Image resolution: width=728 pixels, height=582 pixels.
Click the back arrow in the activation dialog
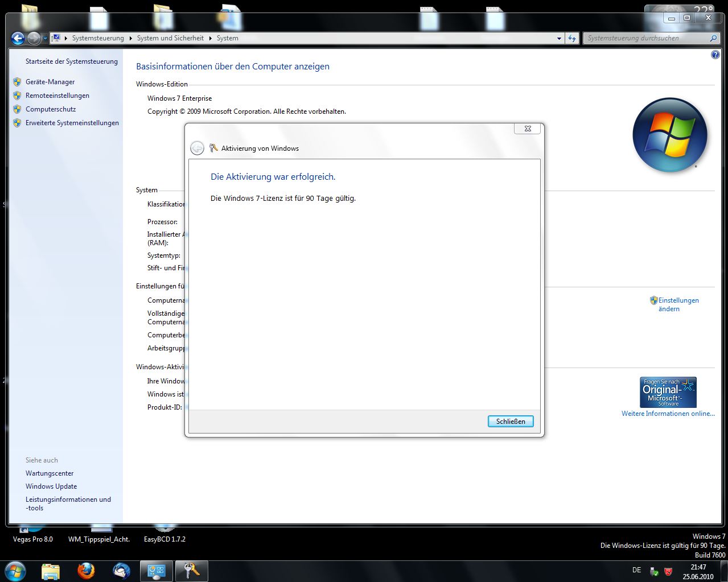(x=197, y=148)
